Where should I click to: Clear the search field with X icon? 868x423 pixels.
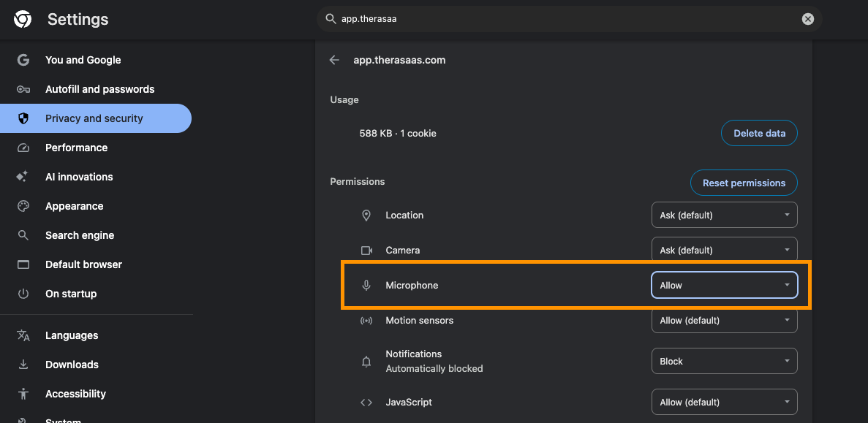807,19
